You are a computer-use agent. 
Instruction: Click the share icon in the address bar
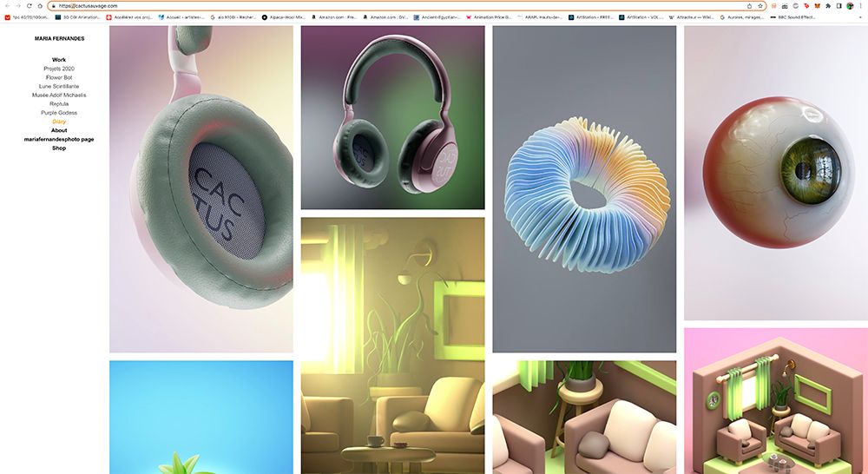tap(749, 5)
